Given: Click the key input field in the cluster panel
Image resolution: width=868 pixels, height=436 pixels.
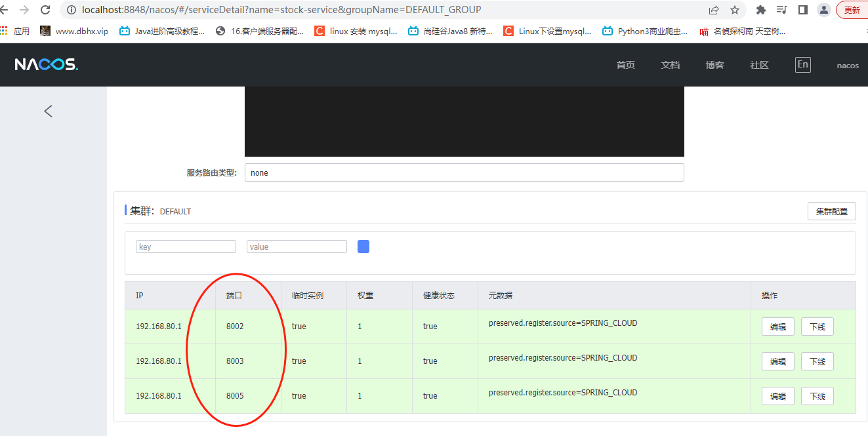Looking at the screenshot, I should click(x=186, y=246).
